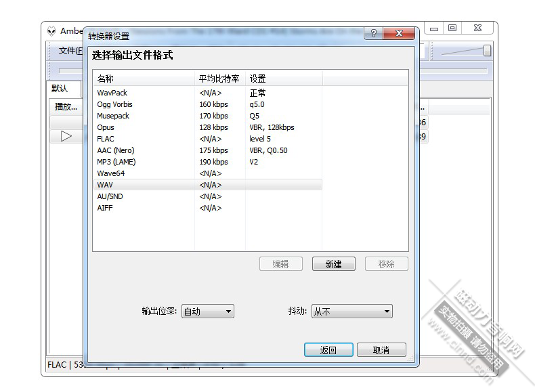Close the converter settings dialog
This screenshot has height=392, width=535.
point(400,34)
